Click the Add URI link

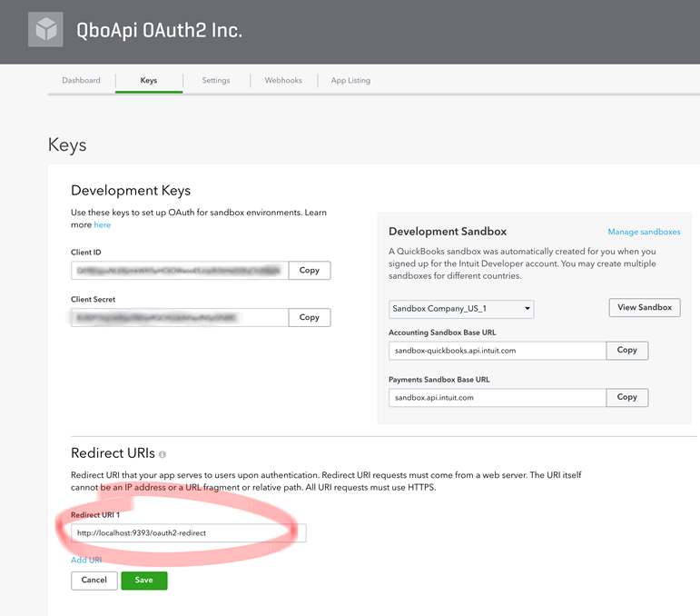[x=86, y=560]
